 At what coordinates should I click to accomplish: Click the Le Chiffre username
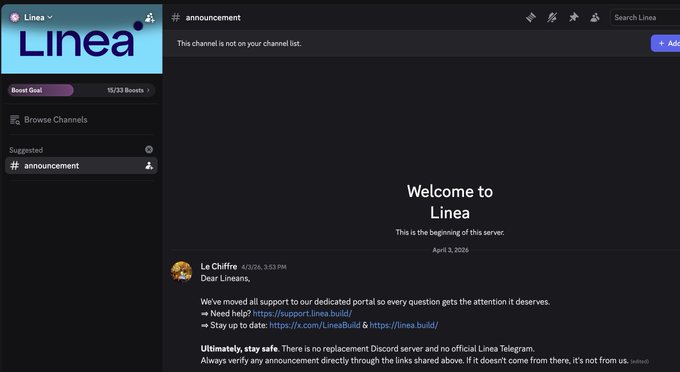[x=219, y=266]
